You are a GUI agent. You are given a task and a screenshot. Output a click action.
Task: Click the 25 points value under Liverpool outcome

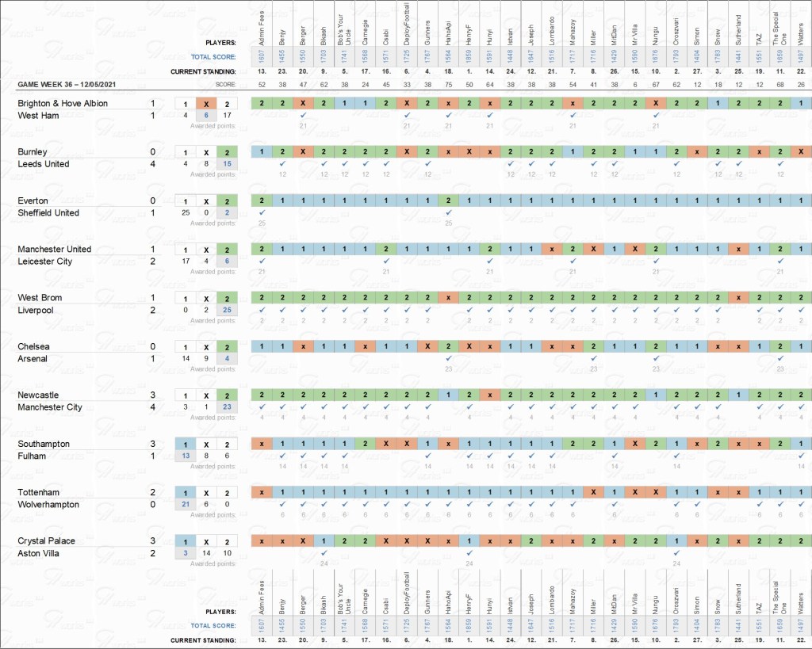tap(228, 310)
